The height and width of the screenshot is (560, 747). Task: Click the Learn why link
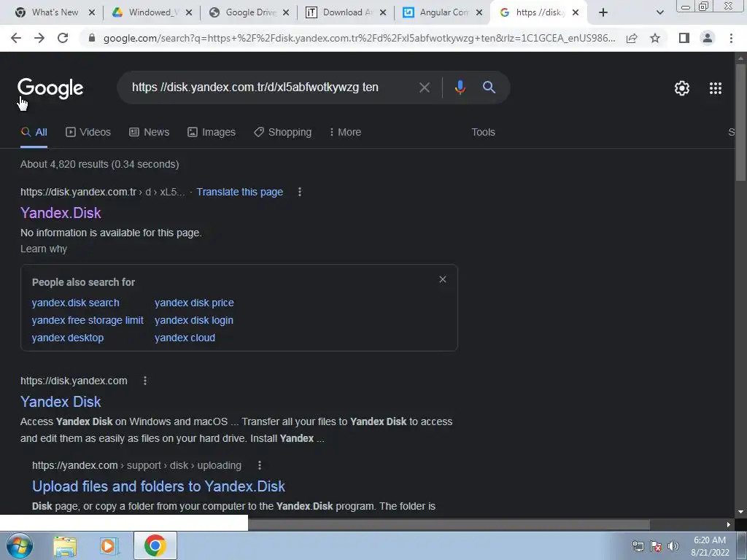coord(44,249)
